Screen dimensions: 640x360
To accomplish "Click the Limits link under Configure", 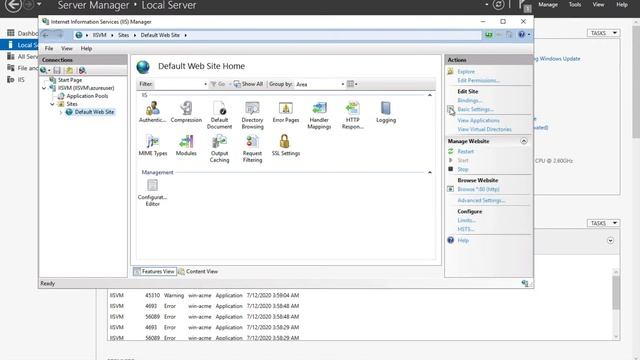I will pyautogui.click(x=466, y=220).
